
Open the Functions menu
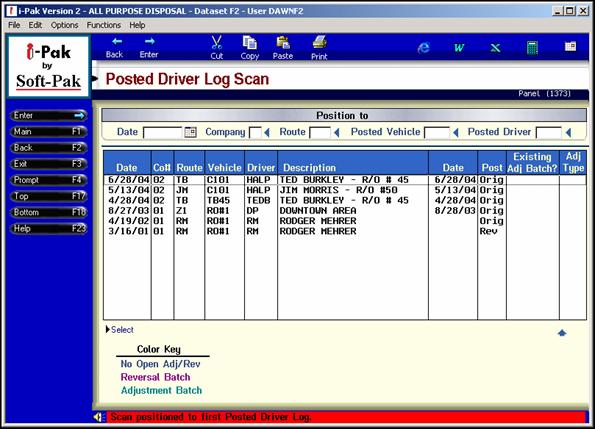(x=104, y=25)
